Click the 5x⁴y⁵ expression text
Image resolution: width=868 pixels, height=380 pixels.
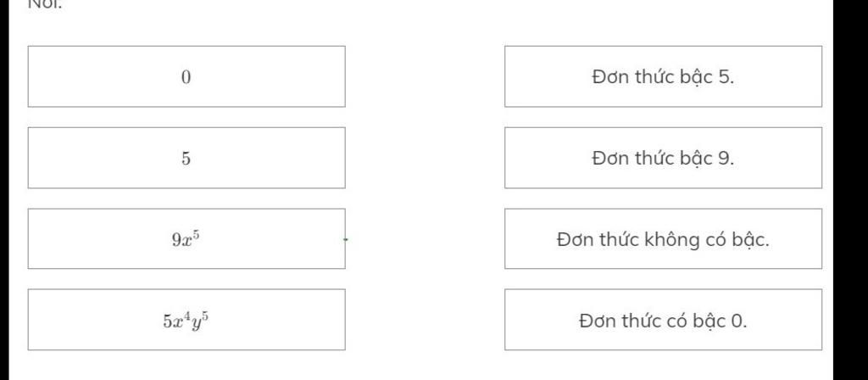(186, 320)
